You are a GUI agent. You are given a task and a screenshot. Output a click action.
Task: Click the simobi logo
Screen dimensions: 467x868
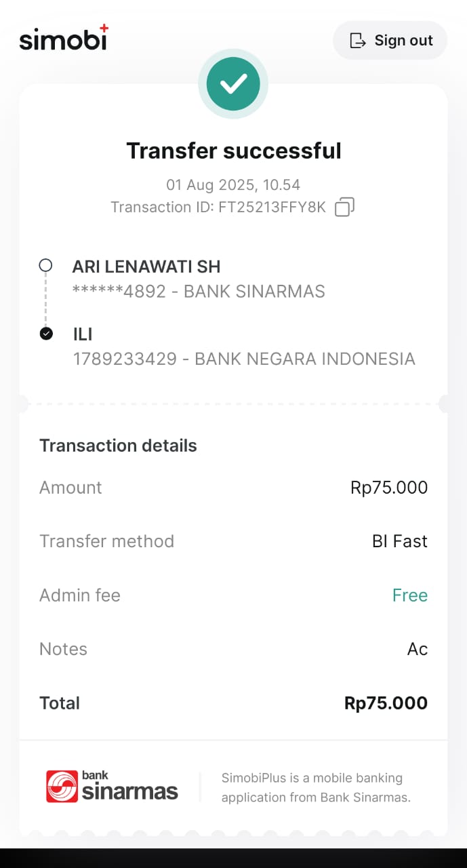point(64,39)
